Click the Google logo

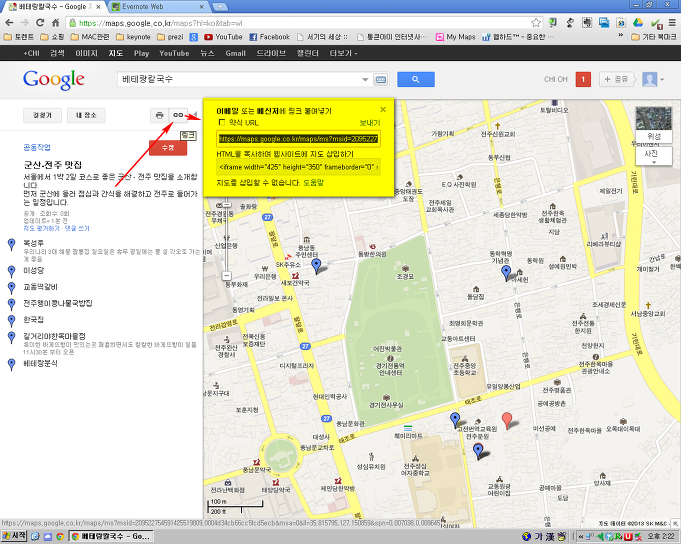[x=54, y=80]
